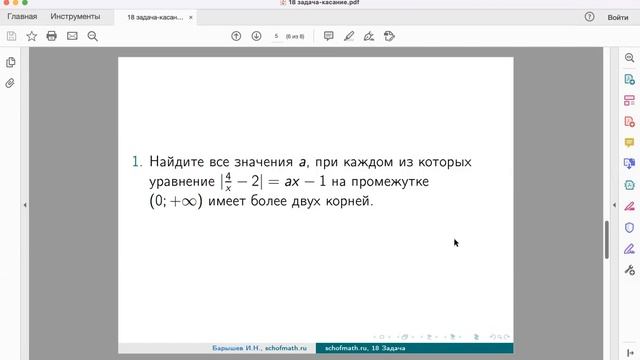Image resolution: width=640 pixels, height=360 pixels.
Task: Open the Combine files tool in right pane
Action: [629, 164]
